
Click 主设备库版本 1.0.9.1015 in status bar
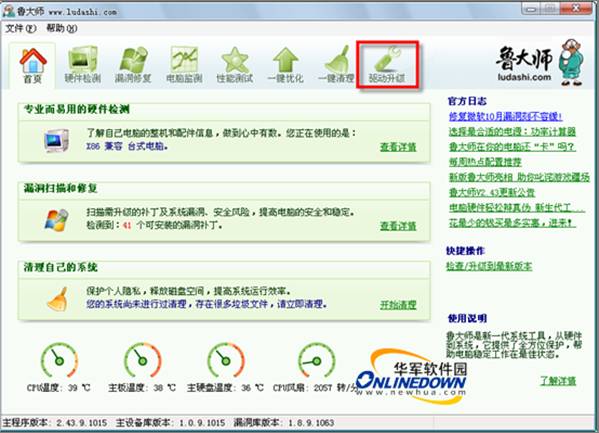(170, 423)
